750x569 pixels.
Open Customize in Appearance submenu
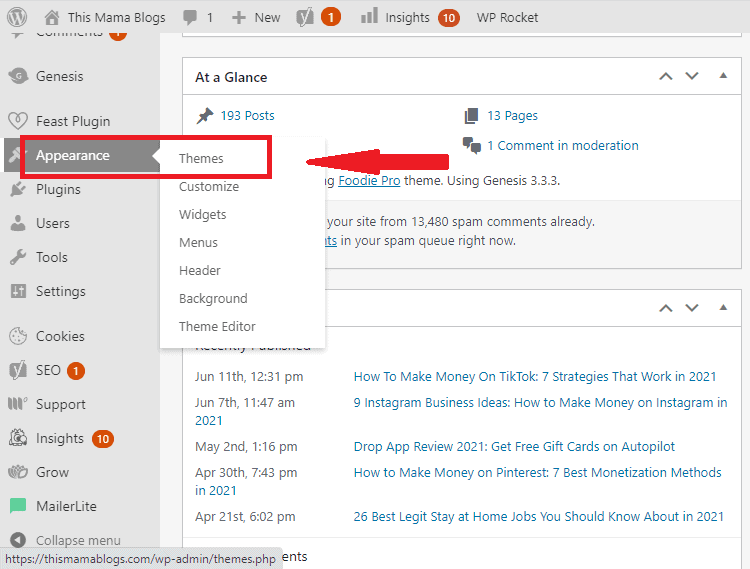209,186
